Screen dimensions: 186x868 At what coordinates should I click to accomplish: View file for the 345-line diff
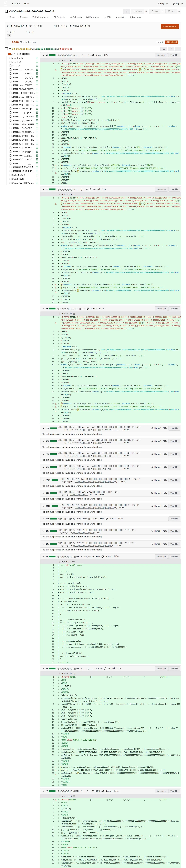click(x=174, y=519)
